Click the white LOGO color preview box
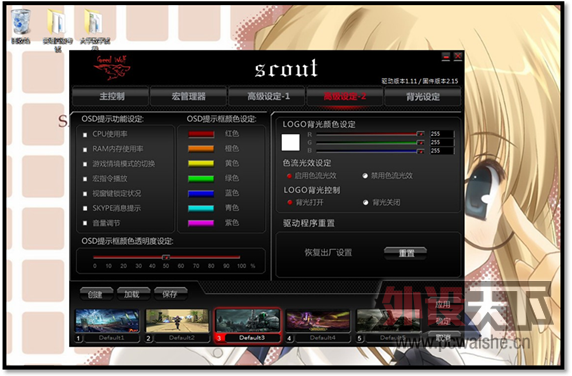This screenshot has width=572, height=376. point(290,142)
